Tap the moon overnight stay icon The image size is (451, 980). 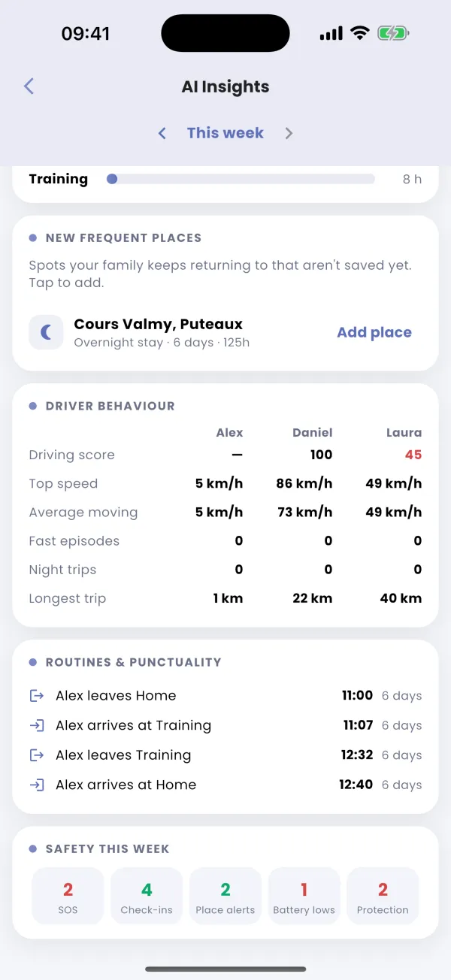click(46, 332)
